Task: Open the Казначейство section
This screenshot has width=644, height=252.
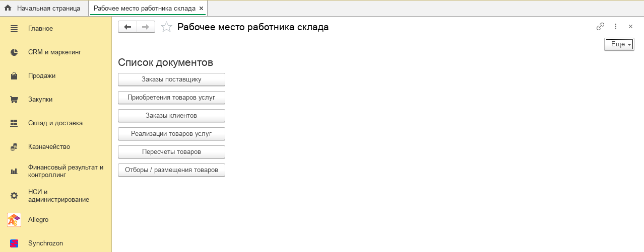Action: (x=49, y=147)
